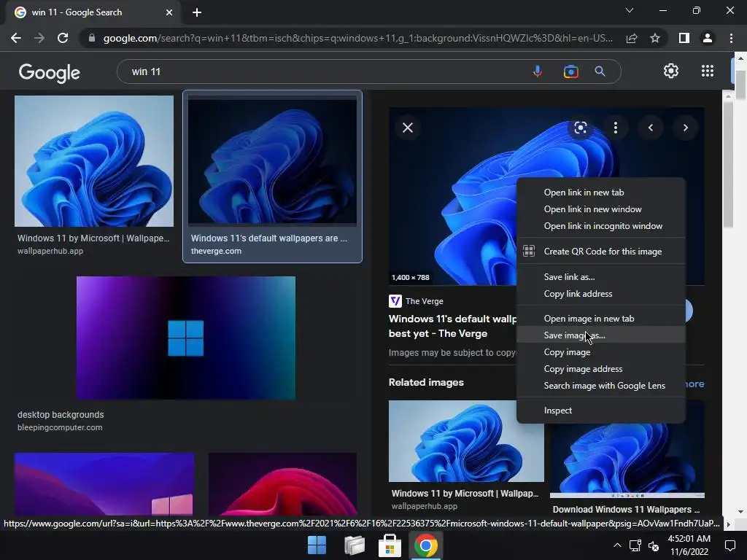The image size is (747, 560).
Task: Close the image preview panel
Action: pyautogui.click(x=408, y=128)
